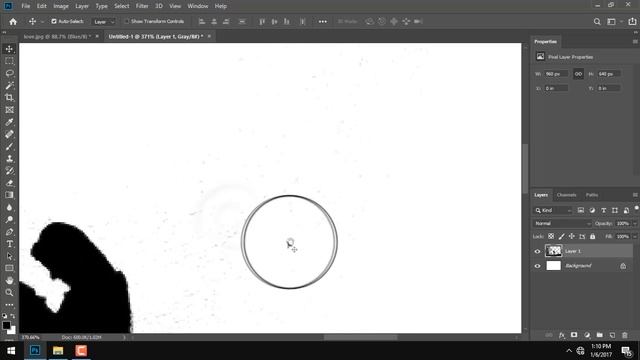
Task: Select the History Brush tool
Action: tap(9, 171)
